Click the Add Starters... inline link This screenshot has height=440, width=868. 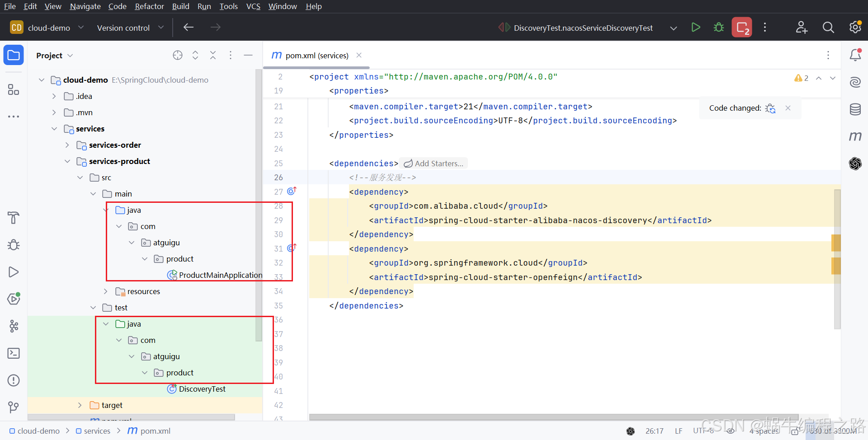click(x=434, y=164)
